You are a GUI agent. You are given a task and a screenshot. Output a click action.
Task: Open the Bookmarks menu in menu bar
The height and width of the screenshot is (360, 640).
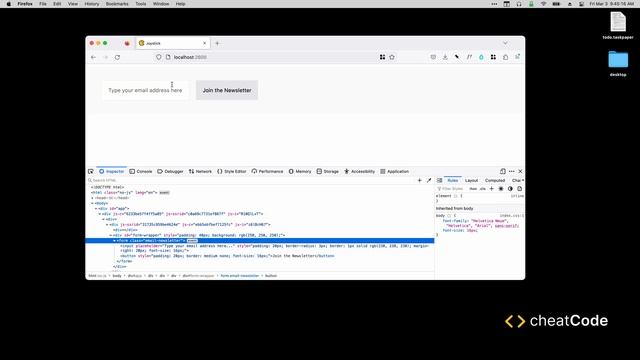tap(117, 4)
